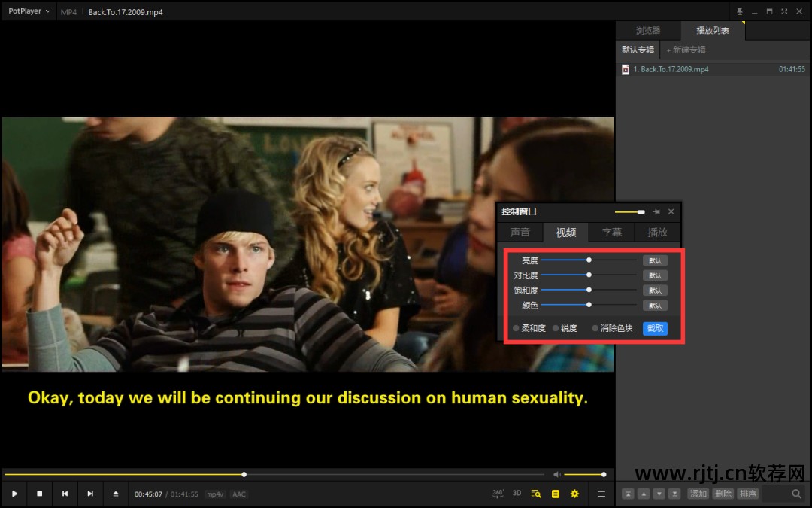
Task: Pin the player window always on top
Action: point(739,11)
